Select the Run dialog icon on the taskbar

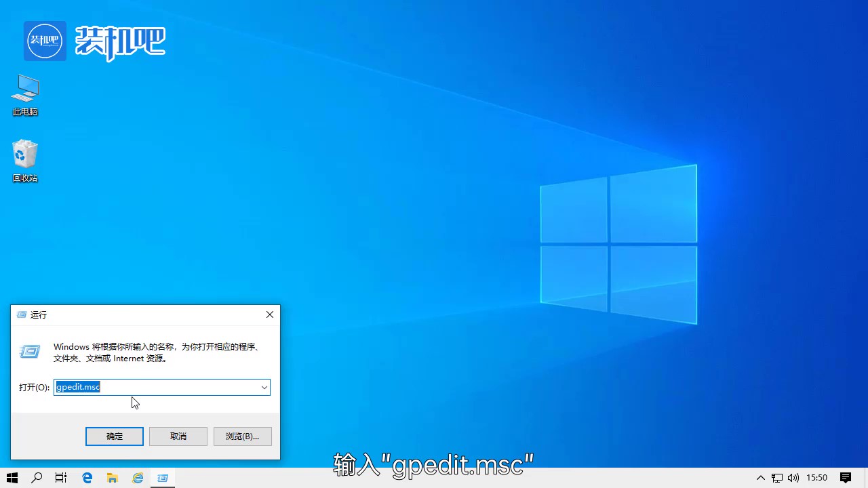point(162,478)
